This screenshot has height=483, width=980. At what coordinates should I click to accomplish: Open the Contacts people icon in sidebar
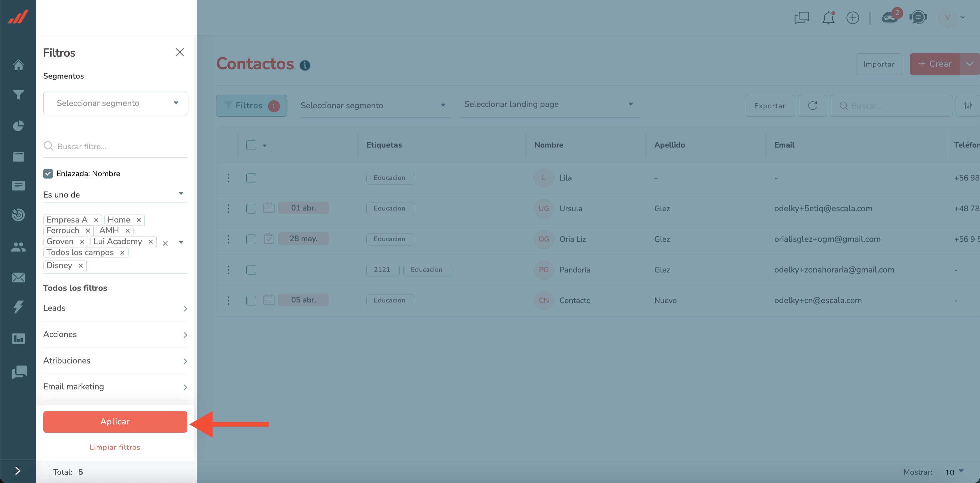18,247
